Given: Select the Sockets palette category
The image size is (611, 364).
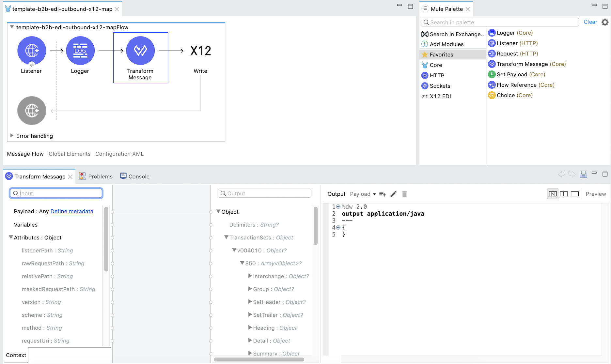Looking at the screenshot, I should point(436,86).
